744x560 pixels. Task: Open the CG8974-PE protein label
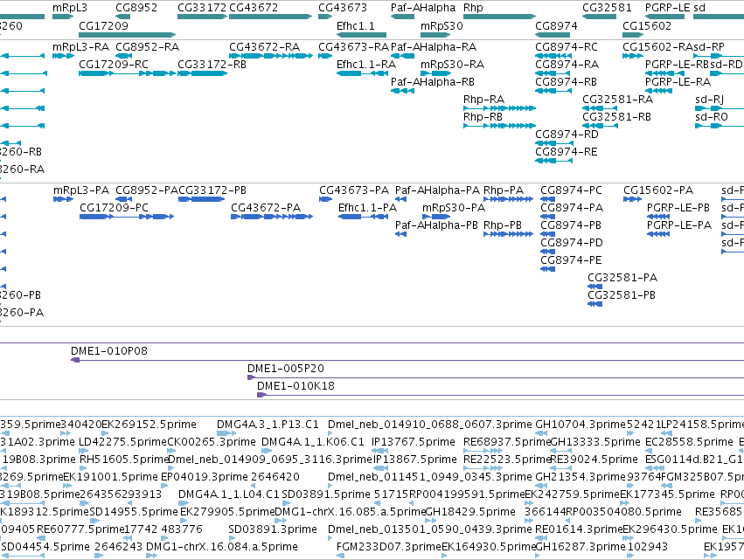coord(571,259)
